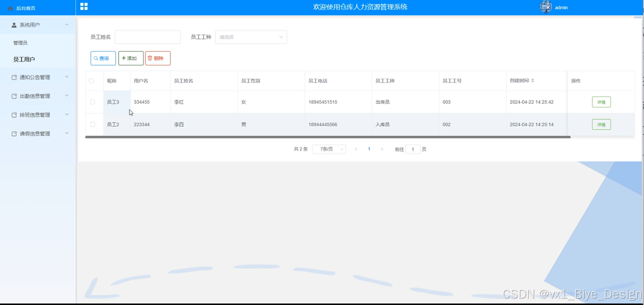The height and width of the screenshot is (305, 644).
Task: Check the row checkbox for 员工3
Action: (93, 102)
